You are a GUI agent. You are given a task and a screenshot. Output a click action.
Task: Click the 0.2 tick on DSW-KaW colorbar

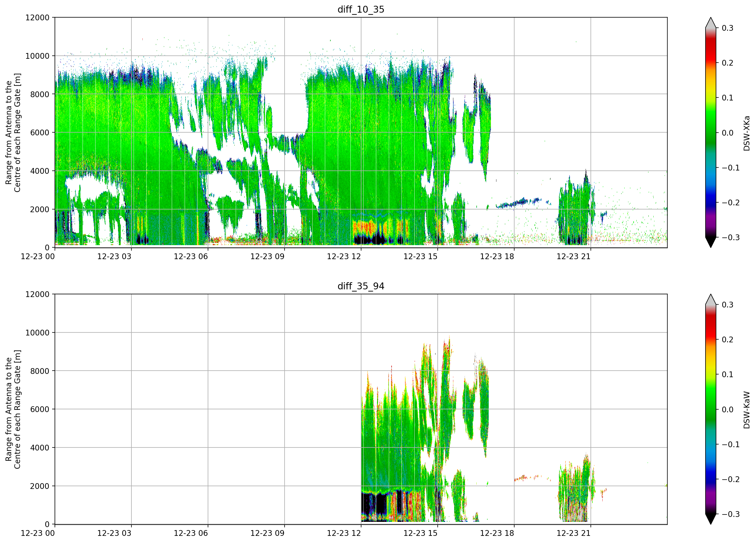[x=727, y=340]
